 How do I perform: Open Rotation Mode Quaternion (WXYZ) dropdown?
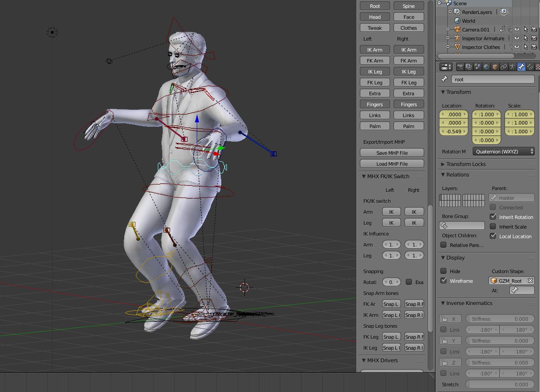pyautogui.click(x=504, y=151)
